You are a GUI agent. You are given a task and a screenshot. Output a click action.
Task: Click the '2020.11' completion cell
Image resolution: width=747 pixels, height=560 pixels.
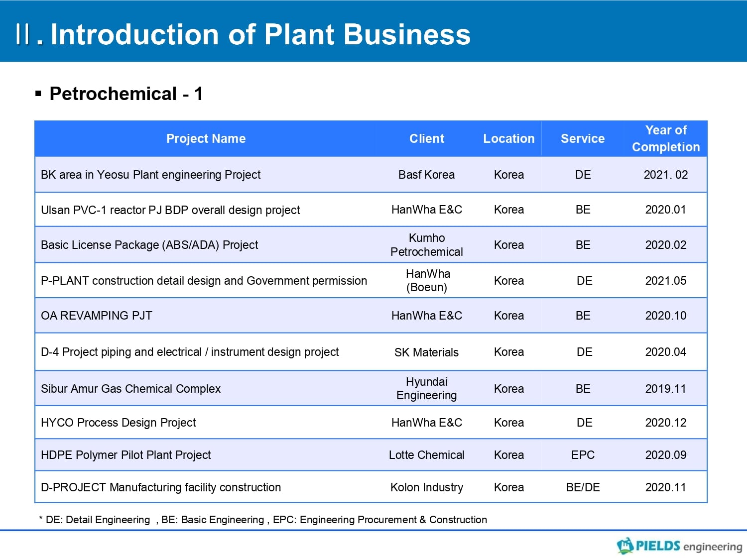[666, 487]
